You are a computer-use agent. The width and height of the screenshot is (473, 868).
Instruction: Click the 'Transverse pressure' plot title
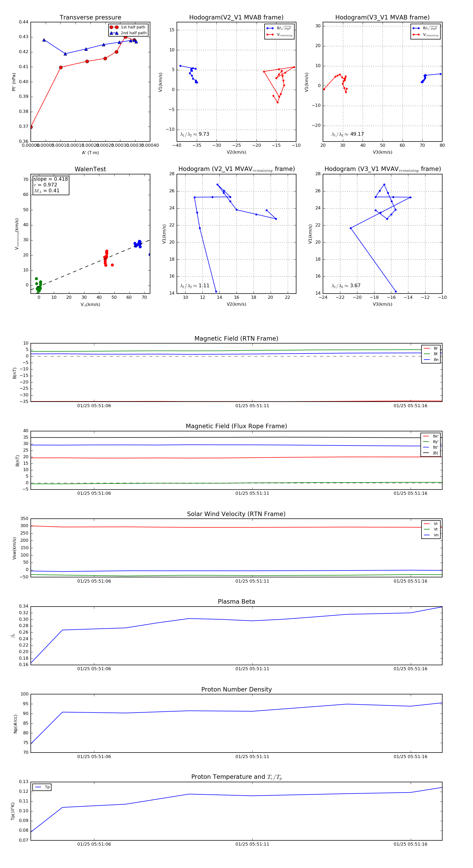point(90,18)
